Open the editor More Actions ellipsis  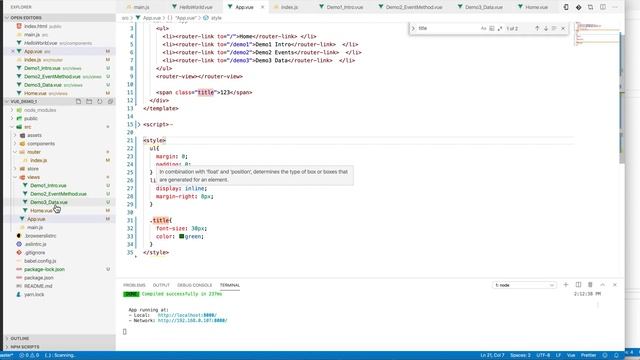click(x=615, y=7)
